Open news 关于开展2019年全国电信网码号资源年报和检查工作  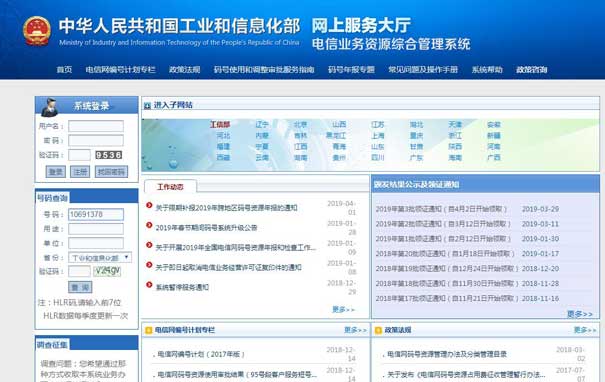pyautogui.click(x=236, y=247)
